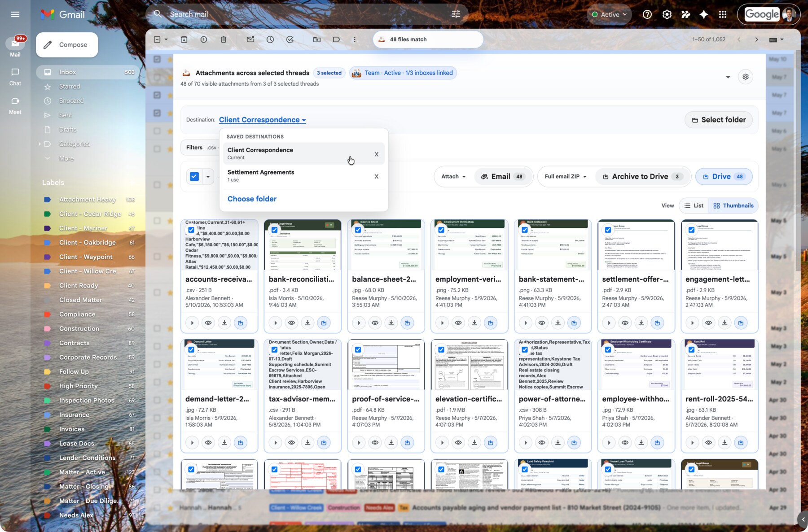This screenshot has width=808, height=532.
Task: Open Gemini sparkle icon
Action: pos(704,14)
